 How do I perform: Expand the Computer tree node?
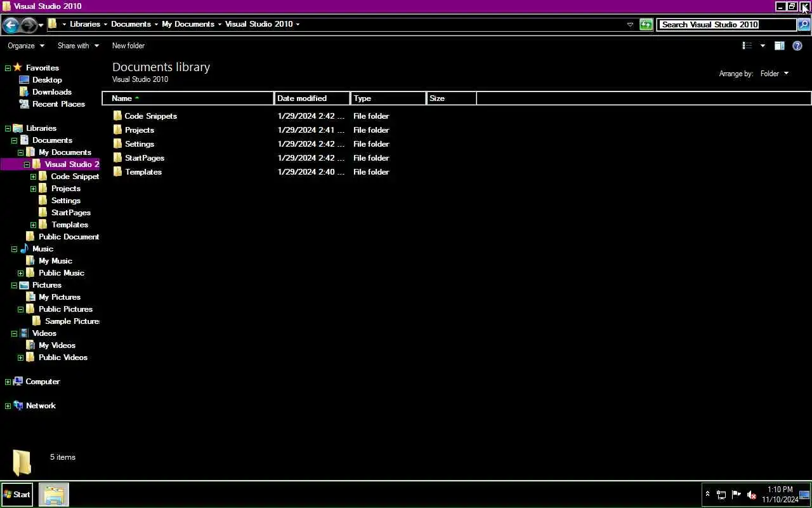pos(8,382)
